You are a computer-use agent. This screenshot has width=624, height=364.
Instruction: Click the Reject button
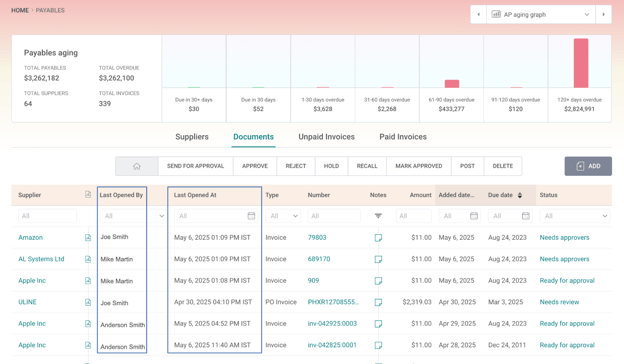pyautogui.click(x=296, y=166)
